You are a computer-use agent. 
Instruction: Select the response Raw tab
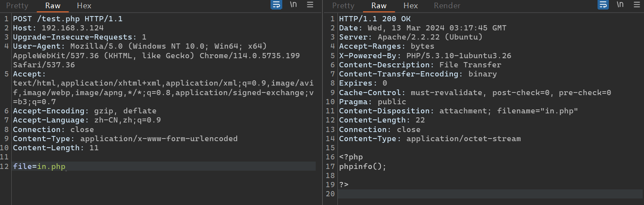[x=379, y=6]
